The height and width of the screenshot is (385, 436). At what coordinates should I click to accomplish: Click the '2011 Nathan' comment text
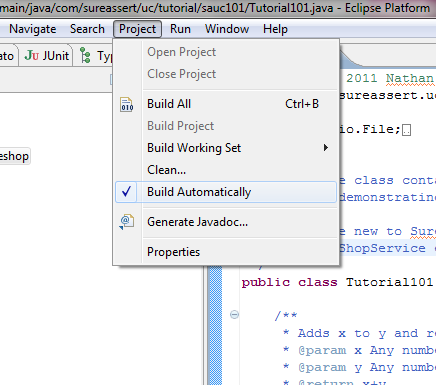(x=390, y=78)
